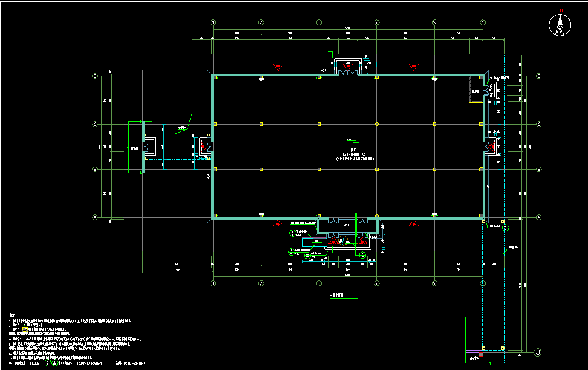Click grid bubble A on the right side
The image size is (588, 370).
(538, 217)
